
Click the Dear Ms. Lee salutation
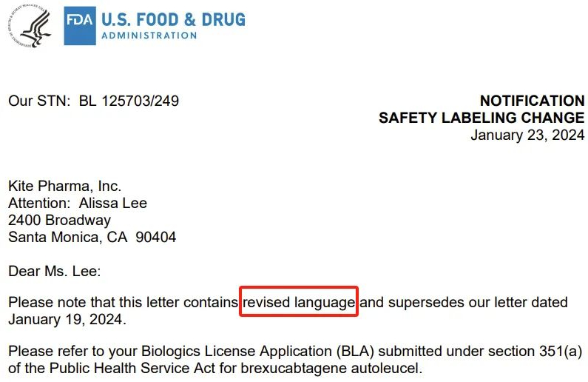click(x=55, y=271)
